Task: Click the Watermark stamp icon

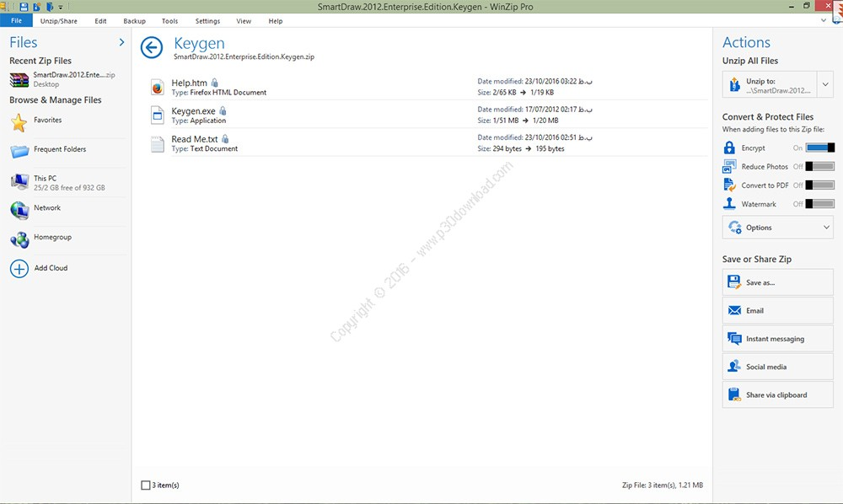Action: [x=729, y=204]
